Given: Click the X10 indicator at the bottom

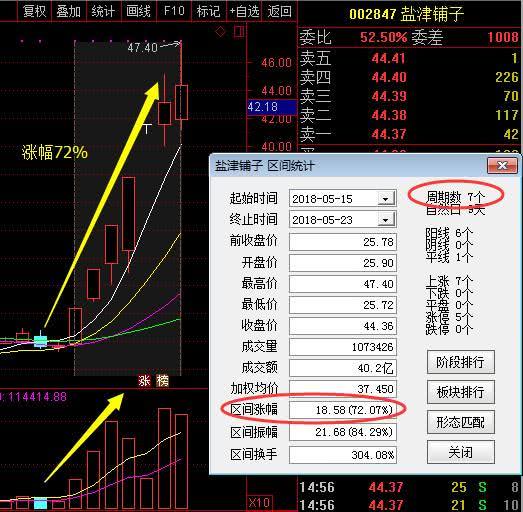Looking at the screenshot, I should [x=259, y=502].
